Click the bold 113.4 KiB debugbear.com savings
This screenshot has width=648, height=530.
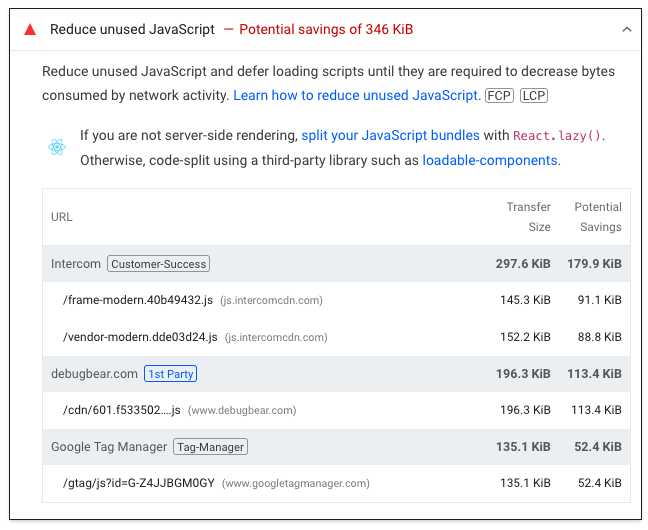pyautogui.click(x=594, y=374)
